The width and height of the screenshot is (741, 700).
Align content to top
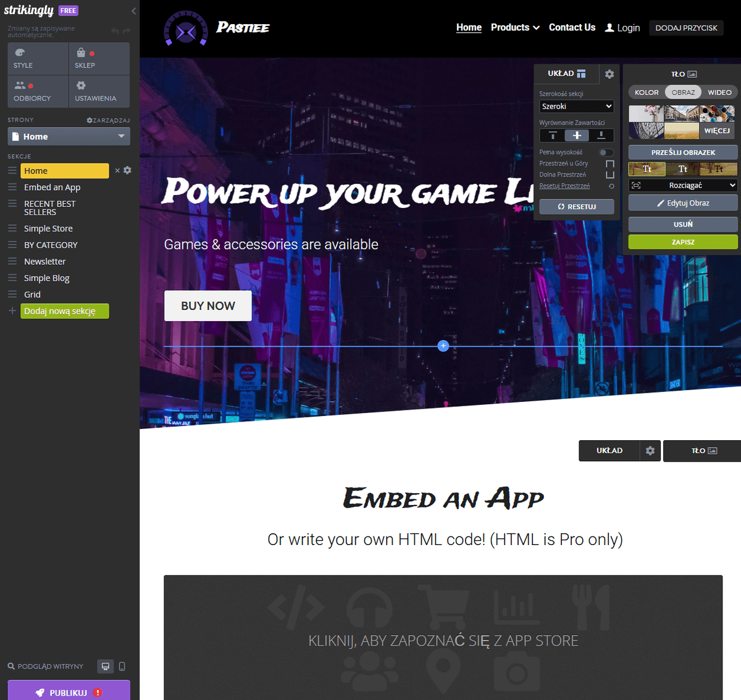coord(553,135)
